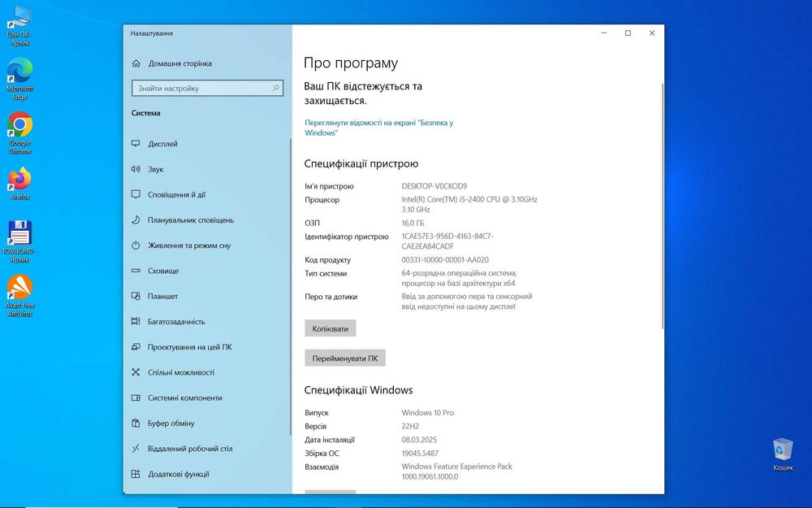Click the version value 22H2

pyautogui.click(x=410, y=426)
